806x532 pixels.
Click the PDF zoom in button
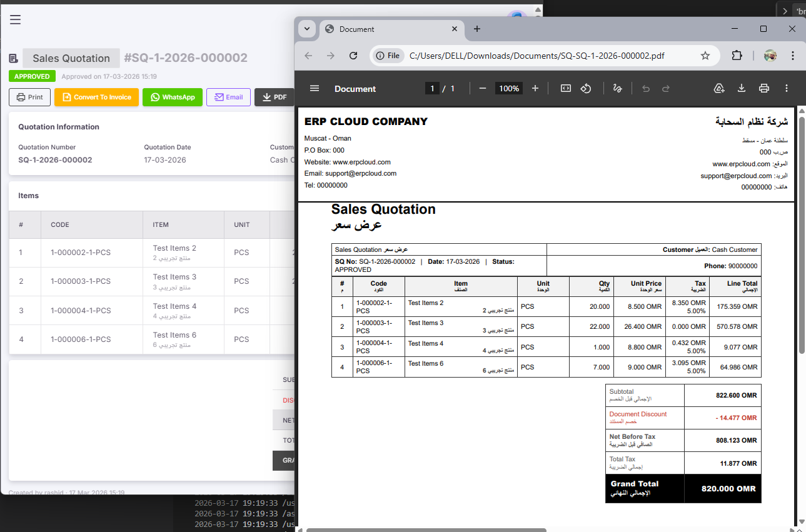(x=535, y=89)
